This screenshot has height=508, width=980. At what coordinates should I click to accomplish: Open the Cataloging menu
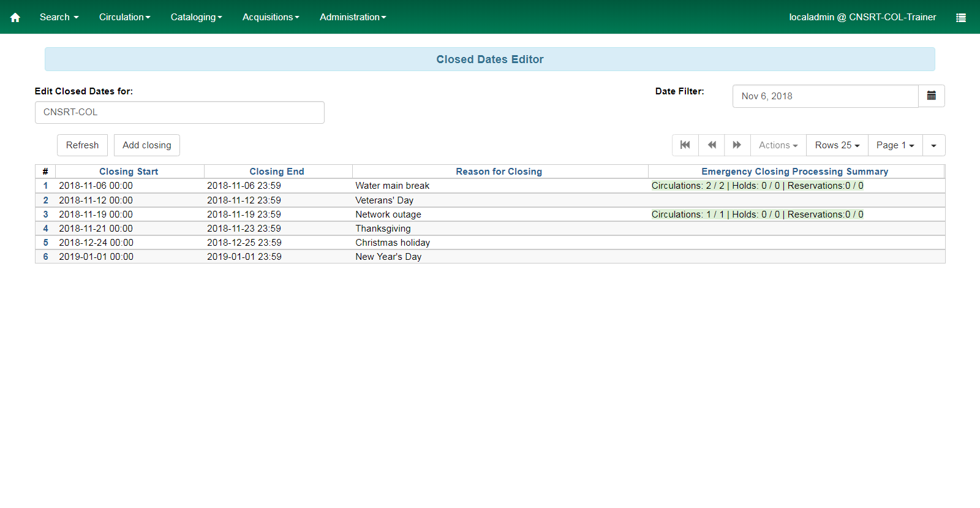coord(197,17)
